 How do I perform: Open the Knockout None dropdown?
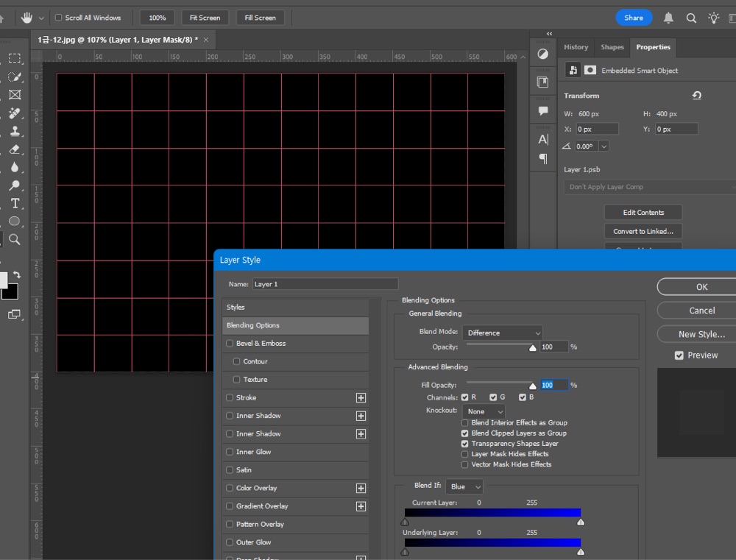pos(484,411)
